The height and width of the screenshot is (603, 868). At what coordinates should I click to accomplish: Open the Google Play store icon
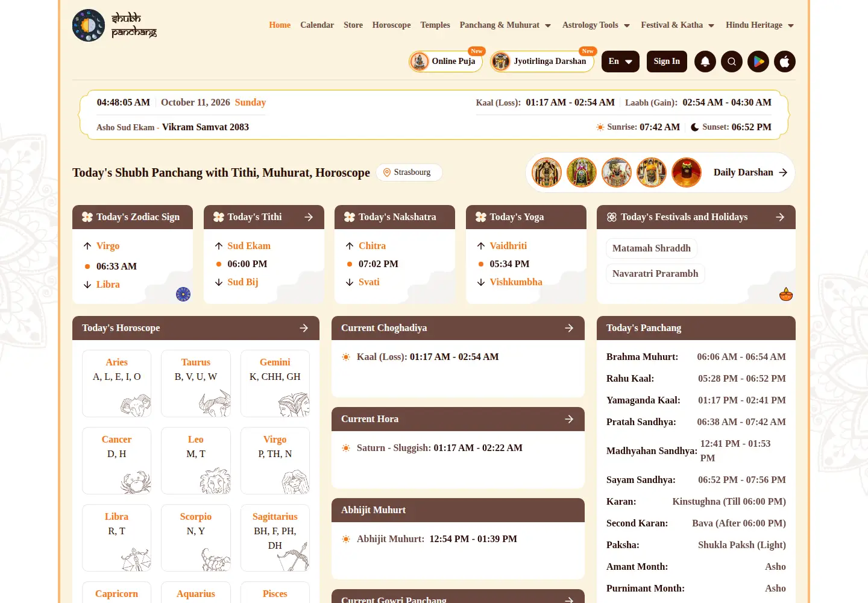[758, 62]
